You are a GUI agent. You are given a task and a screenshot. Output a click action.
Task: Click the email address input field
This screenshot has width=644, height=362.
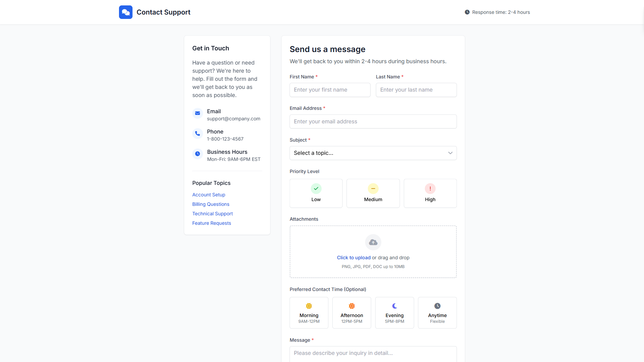(x=373, y=121)
